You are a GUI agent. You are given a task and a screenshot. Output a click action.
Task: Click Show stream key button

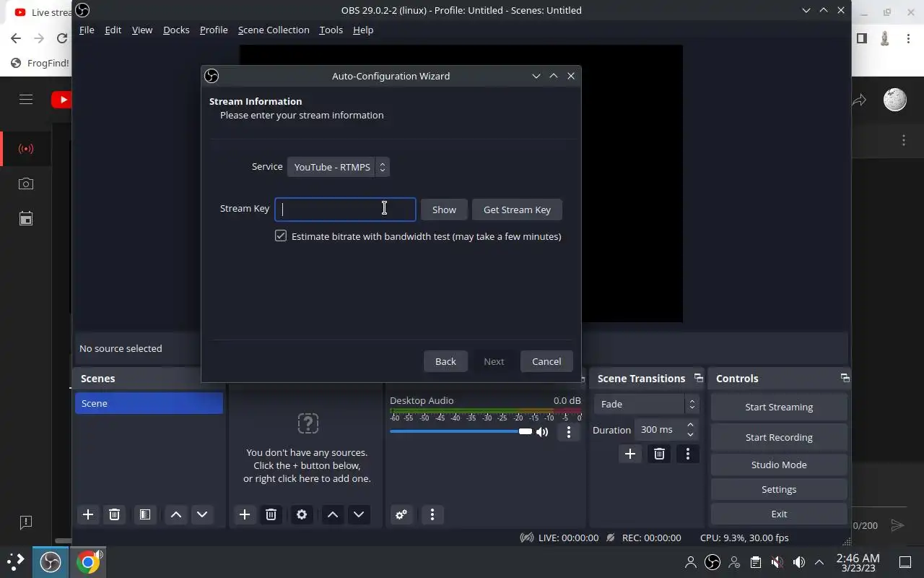444,210
